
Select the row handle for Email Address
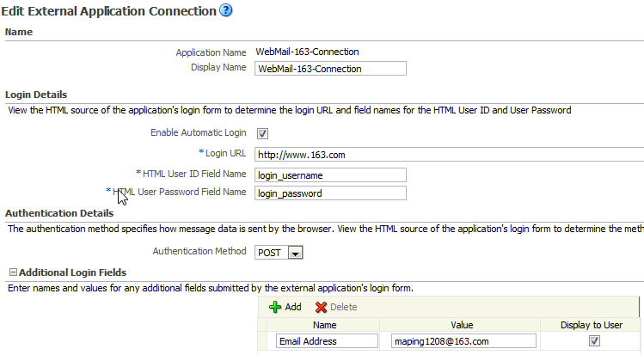pyautogui.click(x=262, y=341)
